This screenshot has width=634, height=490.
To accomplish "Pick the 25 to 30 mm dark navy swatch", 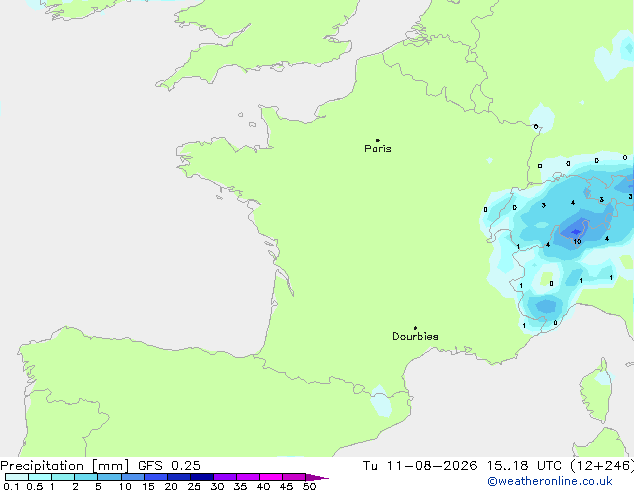I will (x=202, y=477).
